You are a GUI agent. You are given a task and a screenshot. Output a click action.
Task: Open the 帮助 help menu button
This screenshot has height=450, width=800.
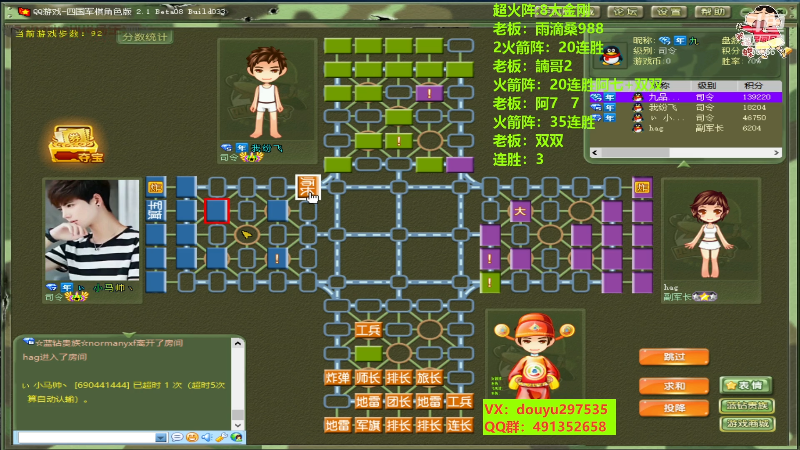click(x=712, y=12)
